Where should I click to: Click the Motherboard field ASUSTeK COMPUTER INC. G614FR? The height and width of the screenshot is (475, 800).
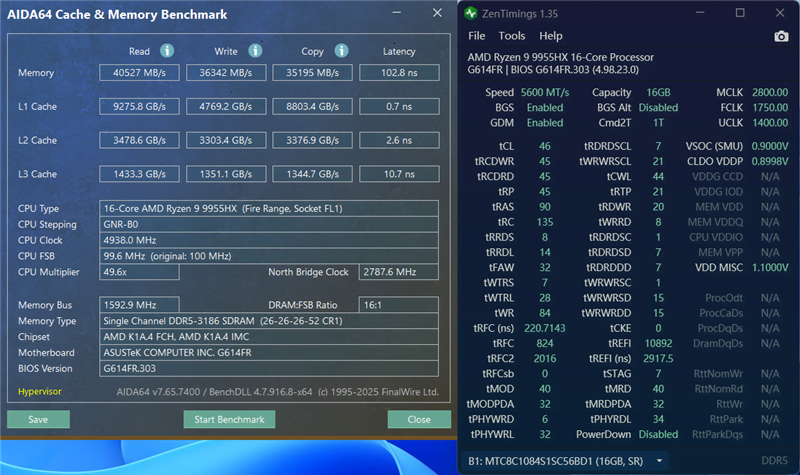[269, 352]
